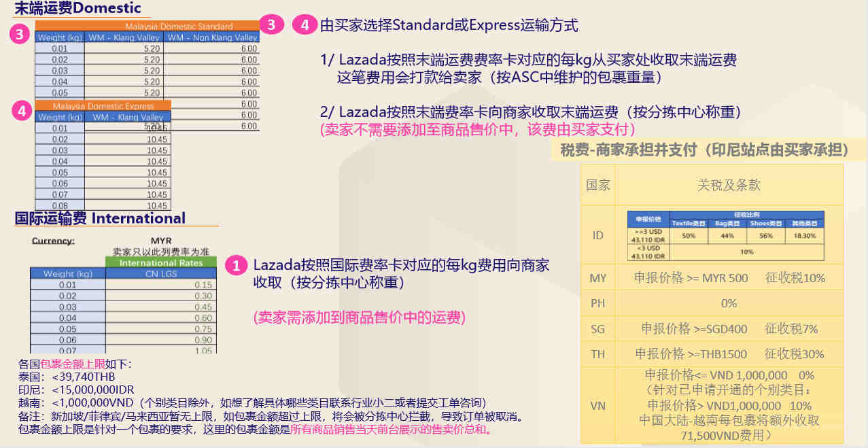Click the line '各国包裹金额上限如下'
Viewport: 868px width, 448px height.
coord(75,364)
